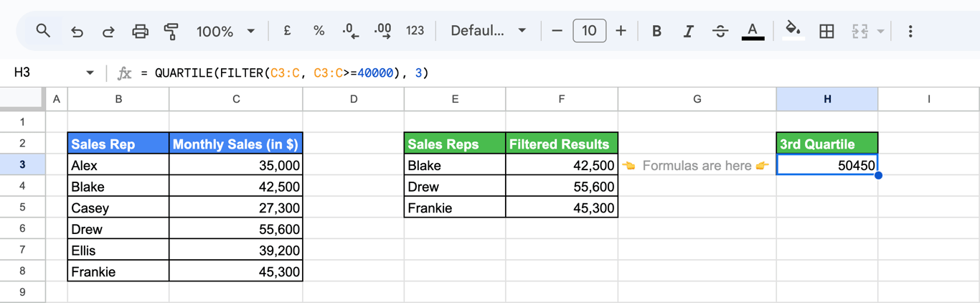Decrease font size with minus button
This screenshot has height=303, width=980.
[x=557, y=31]
